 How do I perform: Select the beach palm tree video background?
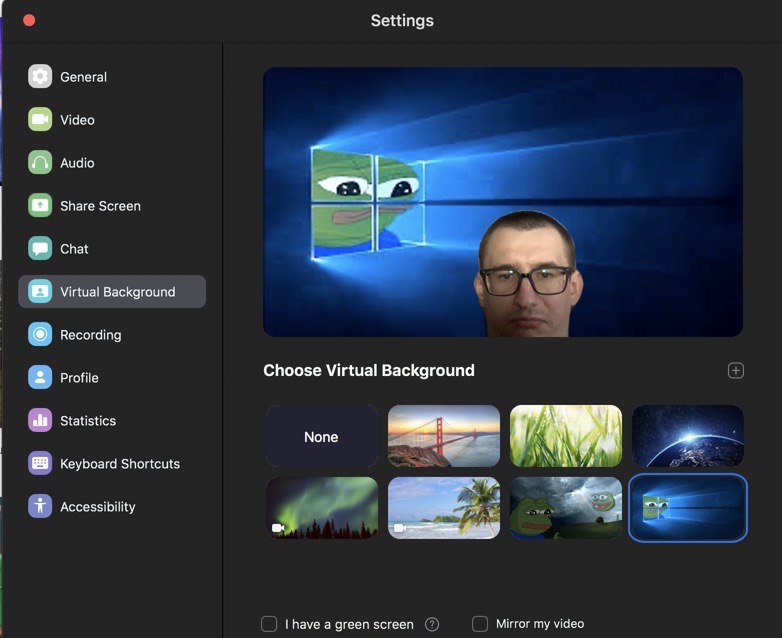point(444,508)
